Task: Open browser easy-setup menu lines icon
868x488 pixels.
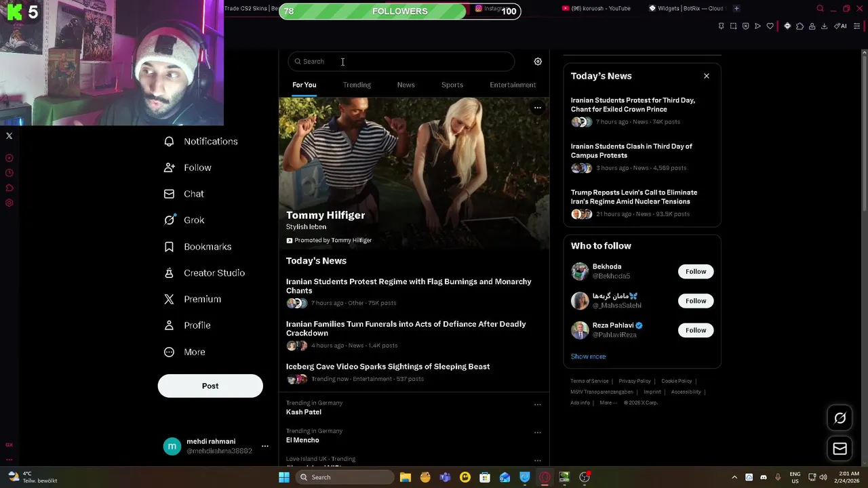Action: coord(857,26)
